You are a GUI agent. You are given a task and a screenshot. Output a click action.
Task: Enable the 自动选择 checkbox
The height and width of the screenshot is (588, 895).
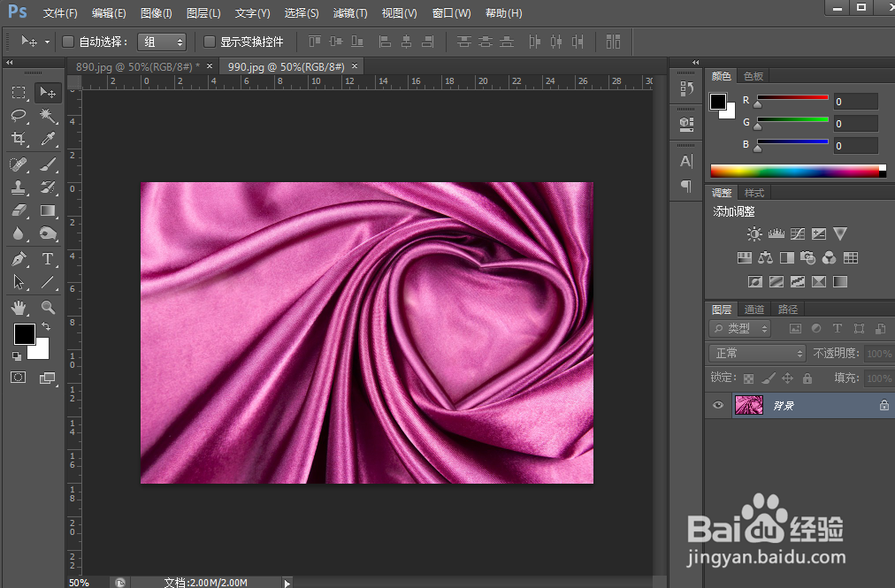tap(68, 42)
